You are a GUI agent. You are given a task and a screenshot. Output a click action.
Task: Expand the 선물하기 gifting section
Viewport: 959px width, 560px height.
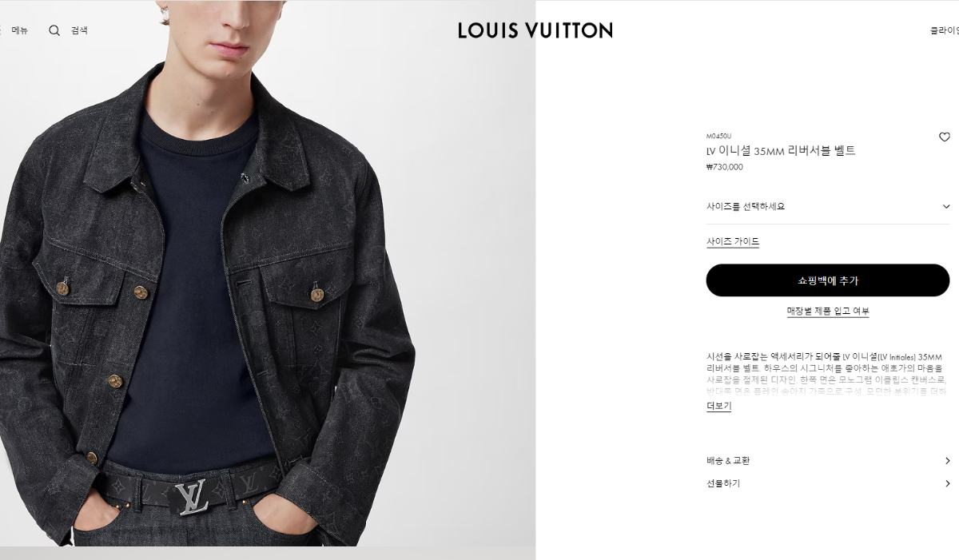(828, 483)
